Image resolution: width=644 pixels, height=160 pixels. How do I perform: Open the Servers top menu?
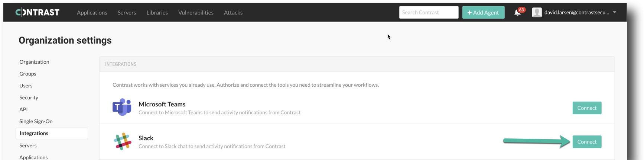127,12
